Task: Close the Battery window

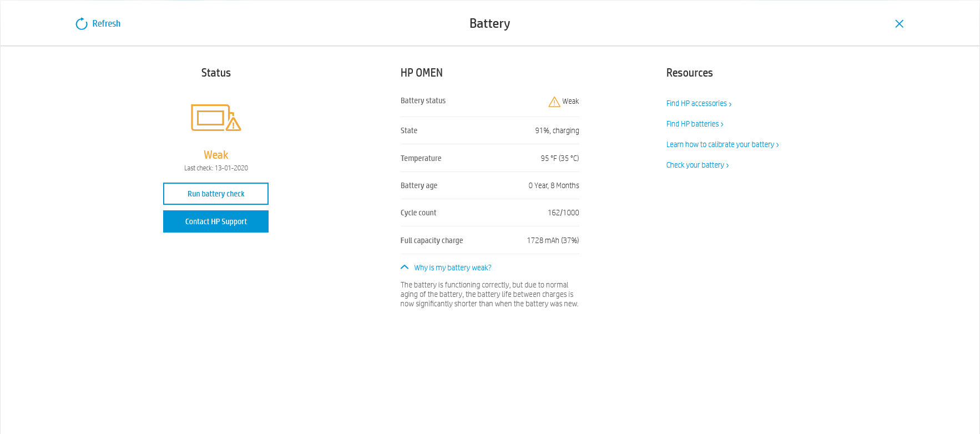Action: 899,24
